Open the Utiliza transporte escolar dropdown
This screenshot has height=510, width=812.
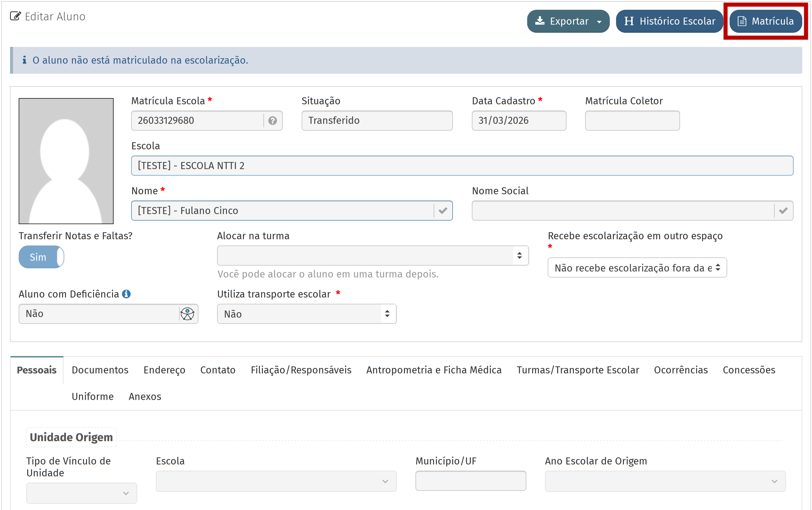[307, 314]
